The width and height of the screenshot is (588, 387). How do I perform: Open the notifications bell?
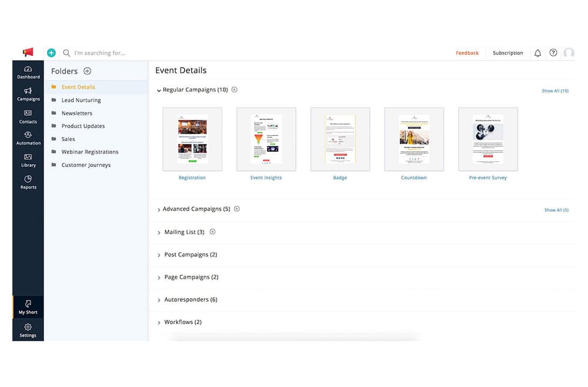(537, 53)
